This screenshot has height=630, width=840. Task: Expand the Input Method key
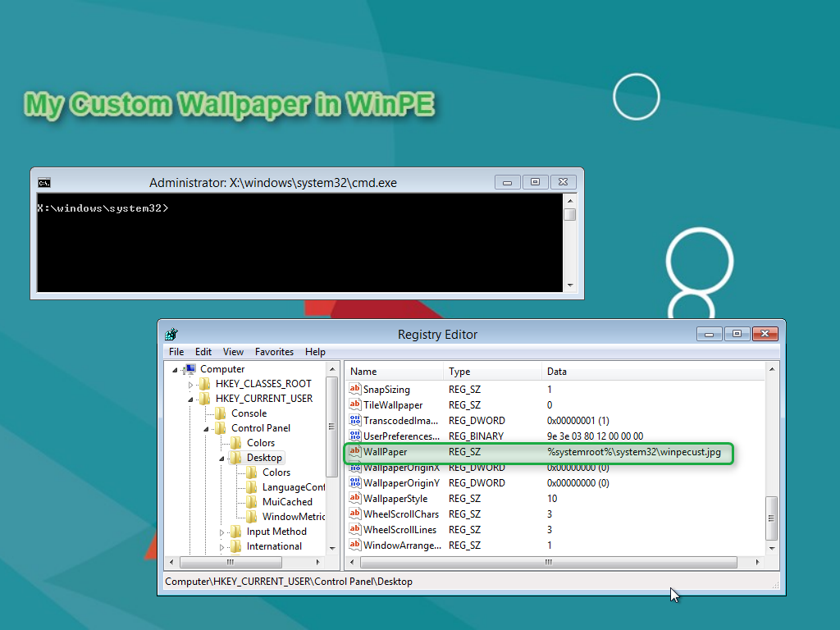click(x=222, y=532)
